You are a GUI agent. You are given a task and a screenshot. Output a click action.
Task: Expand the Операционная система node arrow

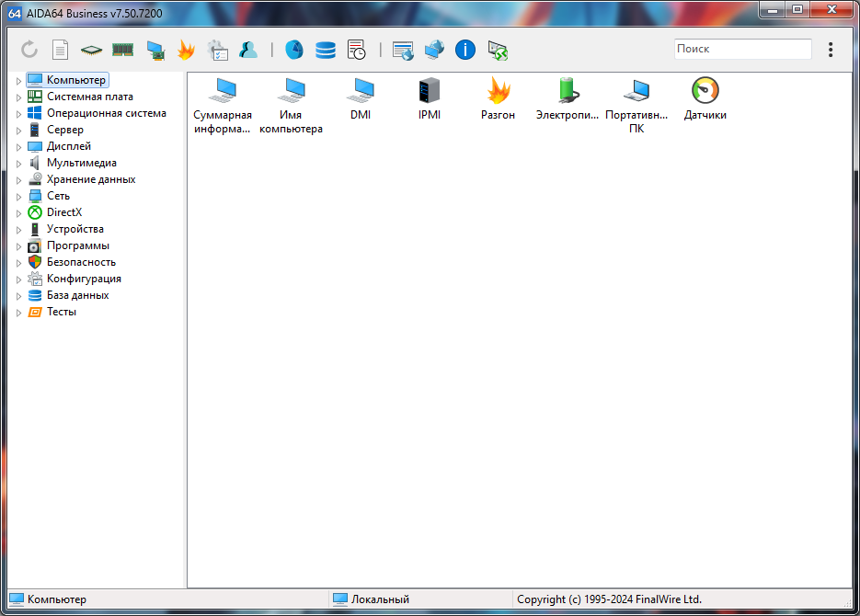(x=18, y=113)
